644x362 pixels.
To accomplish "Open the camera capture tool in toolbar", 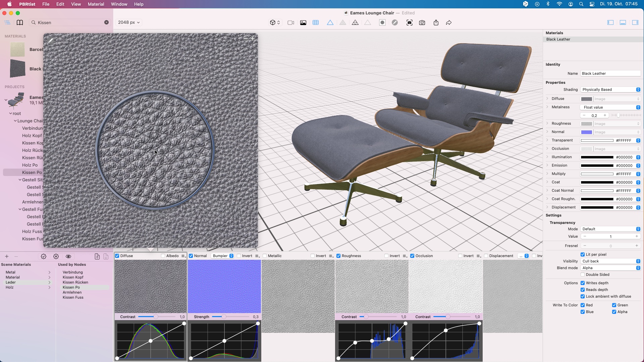I will pyautogui.click(x=422, y=22).
